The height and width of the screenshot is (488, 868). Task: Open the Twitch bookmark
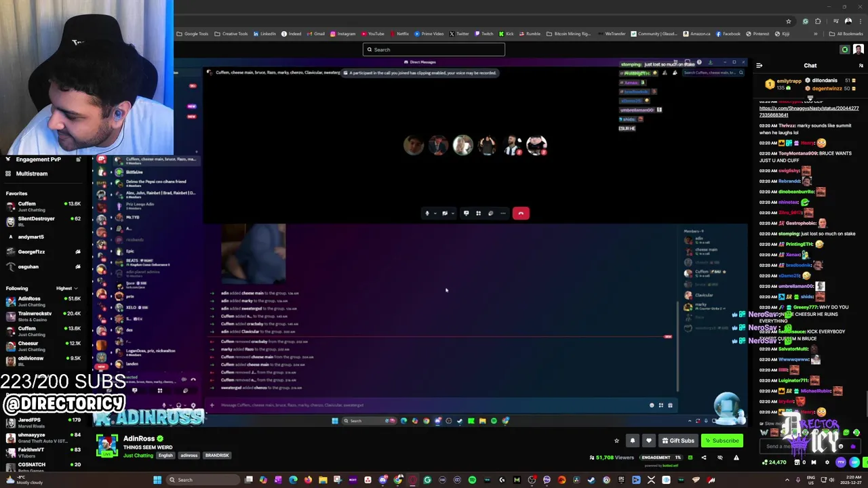tap(484, 34)
